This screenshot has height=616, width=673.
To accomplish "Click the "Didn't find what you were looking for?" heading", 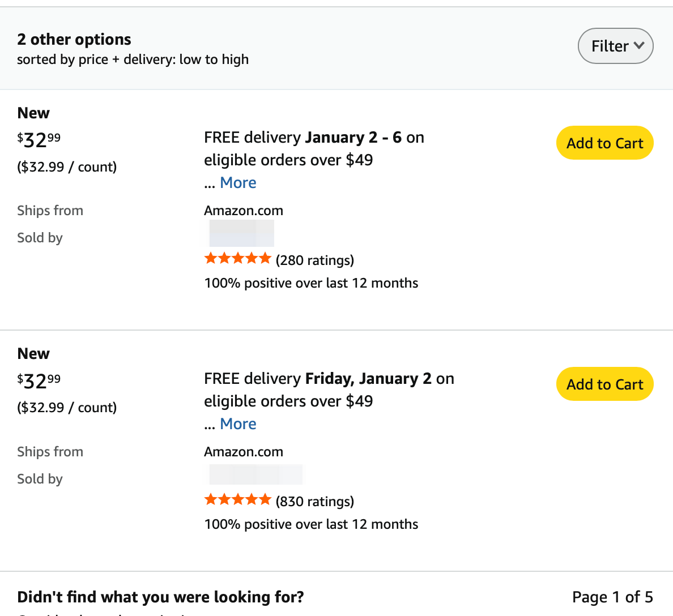I will point(160,597).
